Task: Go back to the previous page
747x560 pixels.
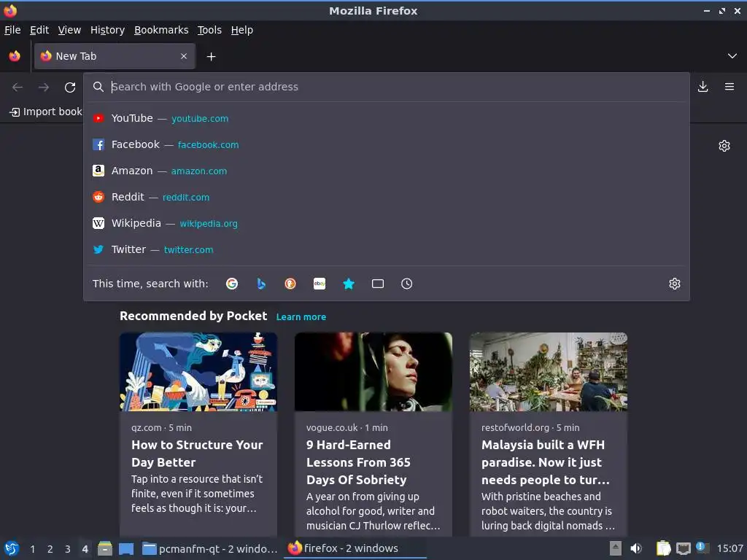Action: click(18, 87)
